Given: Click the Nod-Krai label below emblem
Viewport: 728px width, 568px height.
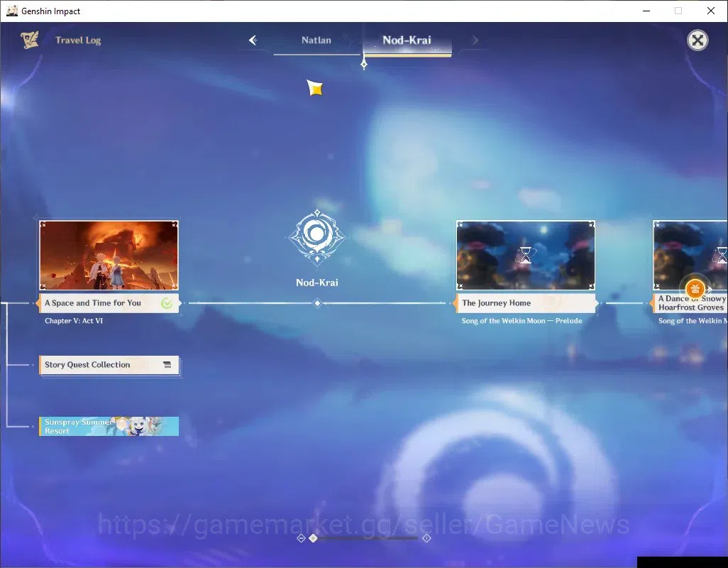Looking at the screenshot, I should 317,283.
